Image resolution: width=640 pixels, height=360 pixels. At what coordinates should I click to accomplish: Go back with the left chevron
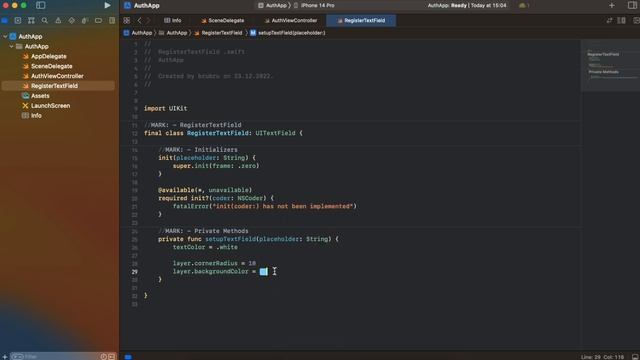pos(140,20)
